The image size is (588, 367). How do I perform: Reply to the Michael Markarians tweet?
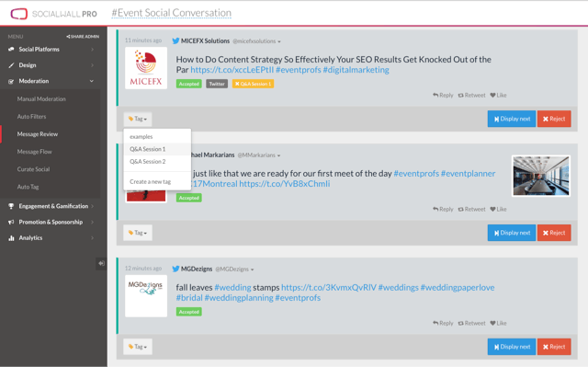pos(443,209)
